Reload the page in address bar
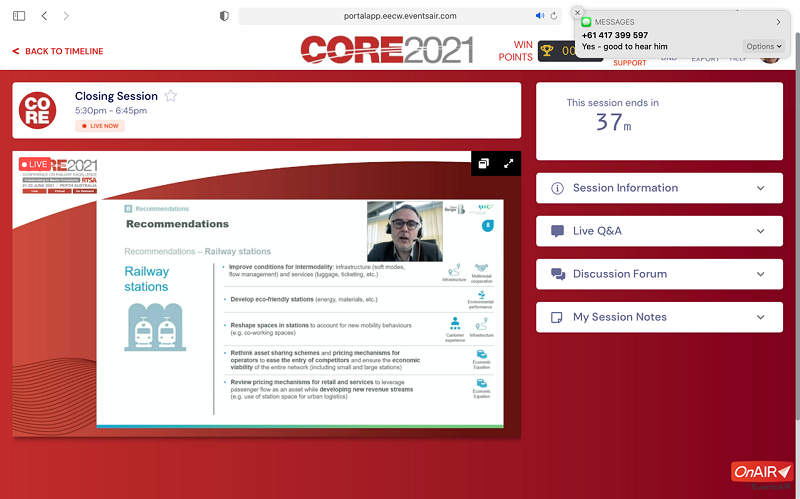 pos(554,16)
